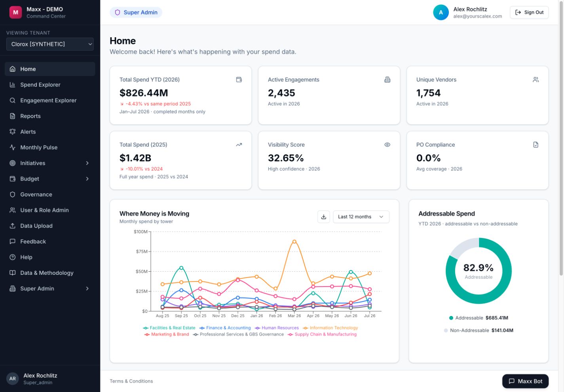
Task: Toggle Information Technology legend series
Action: pos(330,328)
